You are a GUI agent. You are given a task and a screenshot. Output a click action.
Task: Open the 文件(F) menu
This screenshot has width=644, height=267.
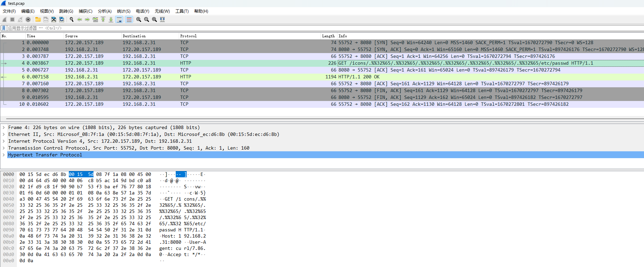(x=9, y=11)
